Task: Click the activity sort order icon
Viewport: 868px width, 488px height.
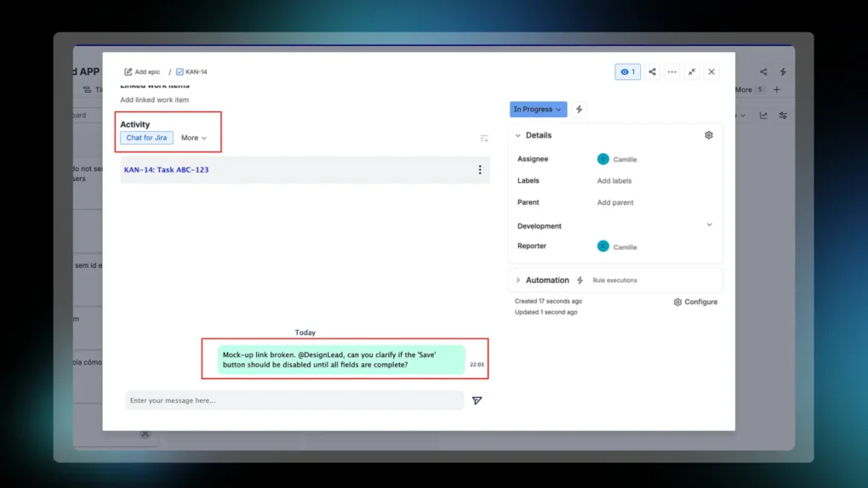Action: pyautogui.click(x=484, y=139)
